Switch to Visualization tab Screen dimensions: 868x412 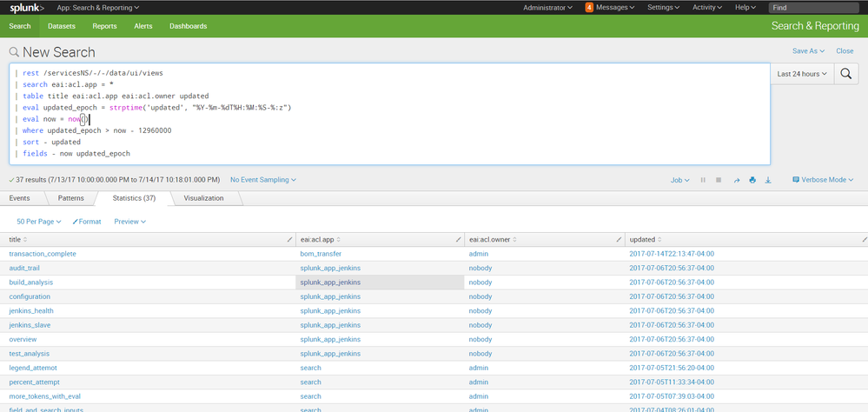[x=203, y=198]
